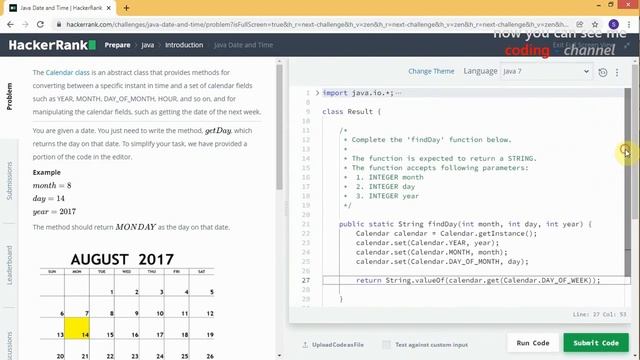Open the Chrome profile avatar

613,24
